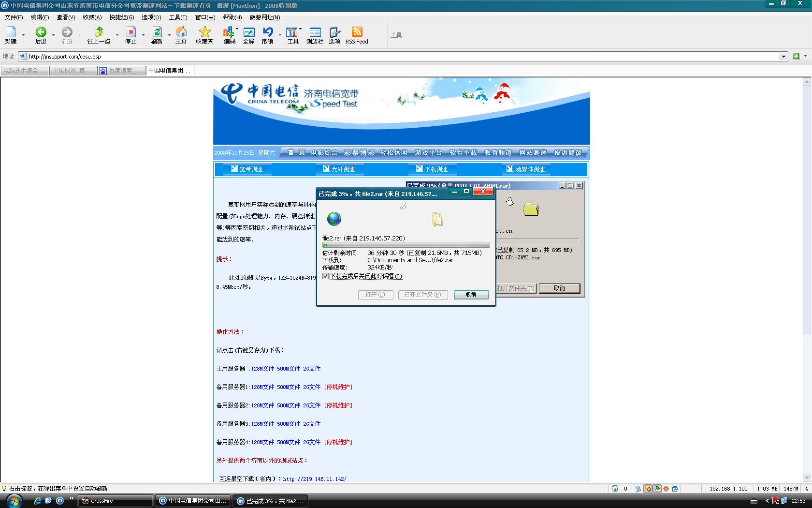The height and width of the screenshot is (508, 812).
Task: Open dropdown arrow next to 往上一级
Action: coord(117,35)
